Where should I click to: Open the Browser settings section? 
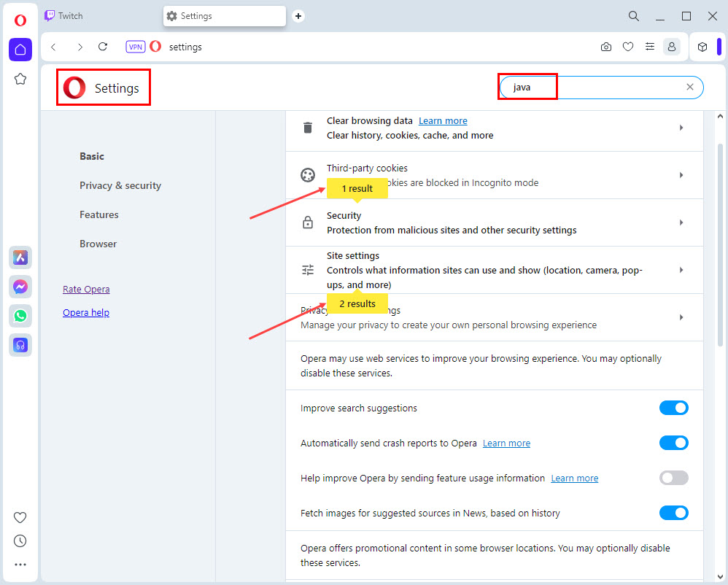(98, 244)
